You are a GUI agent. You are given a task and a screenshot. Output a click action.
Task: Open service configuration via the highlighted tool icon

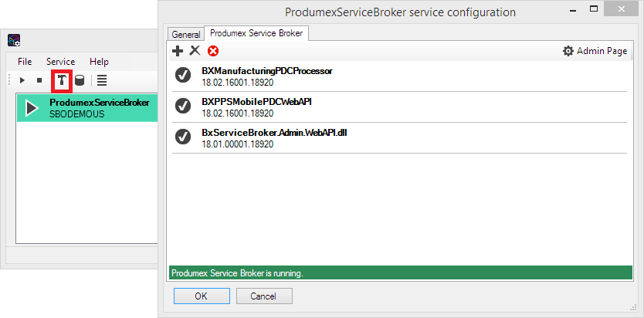(60, 80)
